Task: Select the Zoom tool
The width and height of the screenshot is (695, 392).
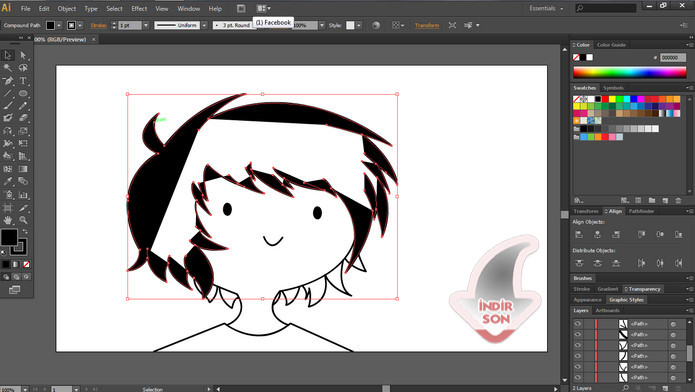Action: tap(23, 220)
